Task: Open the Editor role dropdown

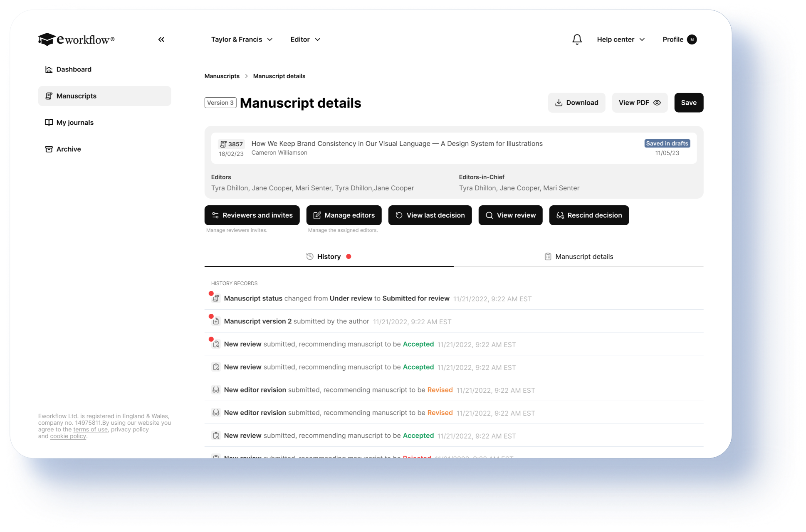Action: [x=305, y=39]
